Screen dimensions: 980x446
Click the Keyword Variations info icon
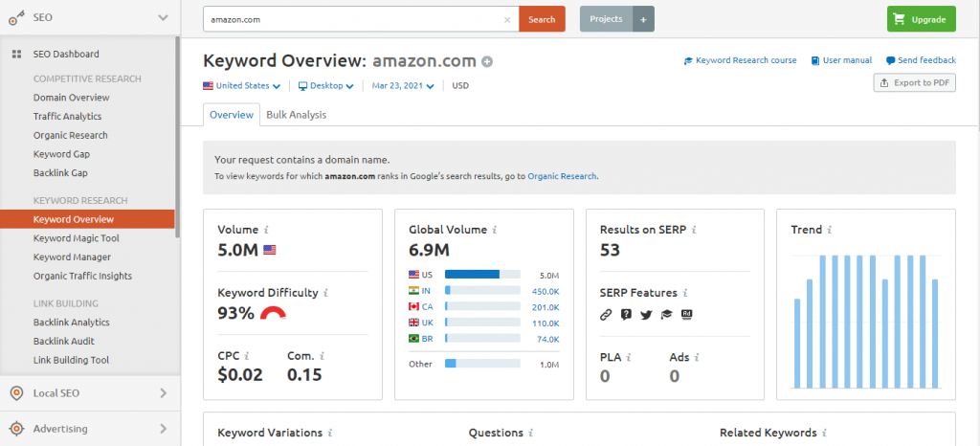coord(330,433)
